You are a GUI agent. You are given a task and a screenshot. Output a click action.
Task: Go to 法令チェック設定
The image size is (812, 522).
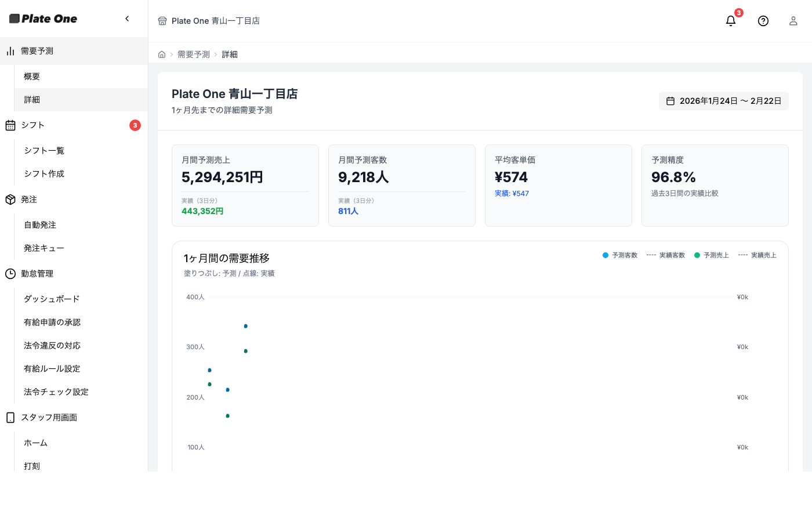click(x=81, y=392)
